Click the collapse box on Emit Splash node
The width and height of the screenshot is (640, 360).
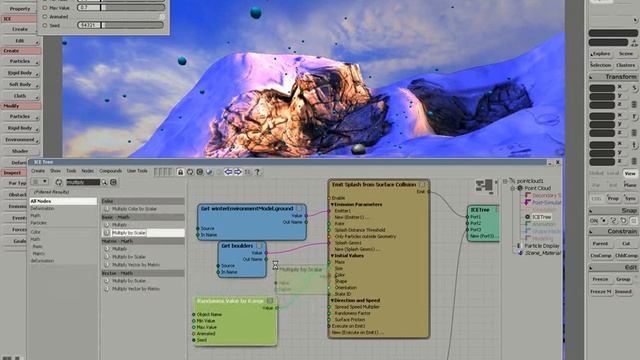coord(422,185)
